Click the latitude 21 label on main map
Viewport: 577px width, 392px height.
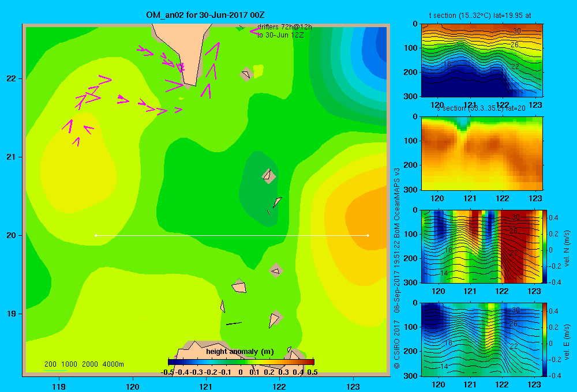click(12, 157)
